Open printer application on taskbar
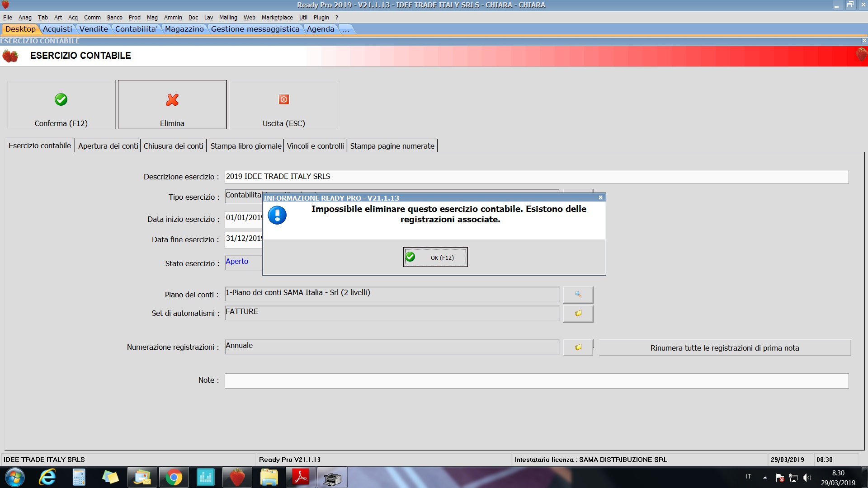Image resolution: width=868 pixels, height=488 pixels. tap(332, 477)
